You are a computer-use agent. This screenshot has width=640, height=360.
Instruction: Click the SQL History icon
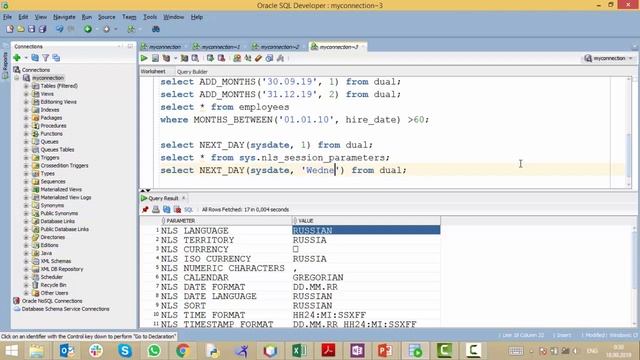point(269,58)
